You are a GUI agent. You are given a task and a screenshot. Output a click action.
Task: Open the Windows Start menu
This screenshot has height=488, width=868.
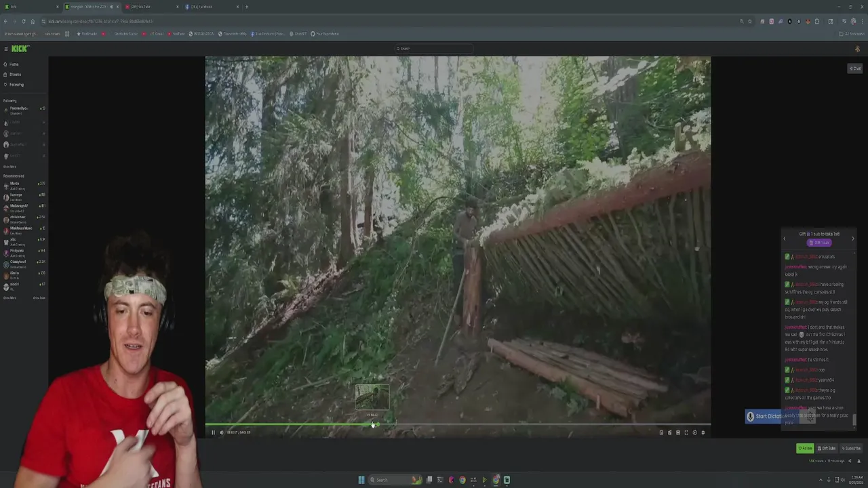click(361, 480)
